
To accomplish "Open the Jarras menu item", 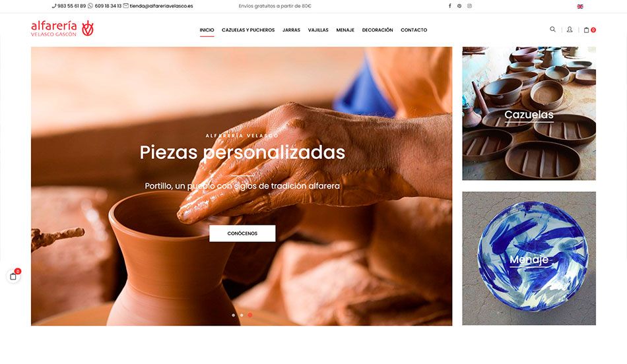I will coord(291,30).
